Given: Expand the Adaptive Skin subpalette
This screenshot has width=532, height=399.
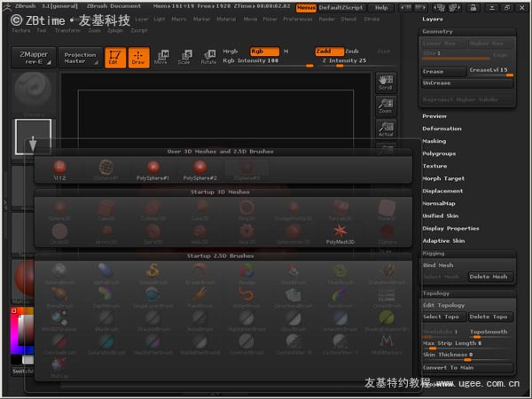Looking at the screenshot, I should coord(443,241).
